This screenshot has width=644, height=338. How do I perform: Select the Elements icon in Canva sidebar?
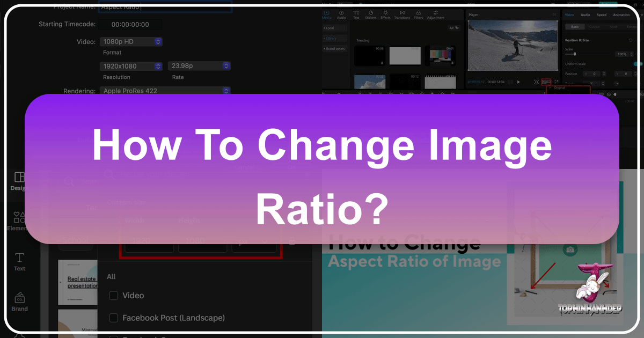pos(18,220)
